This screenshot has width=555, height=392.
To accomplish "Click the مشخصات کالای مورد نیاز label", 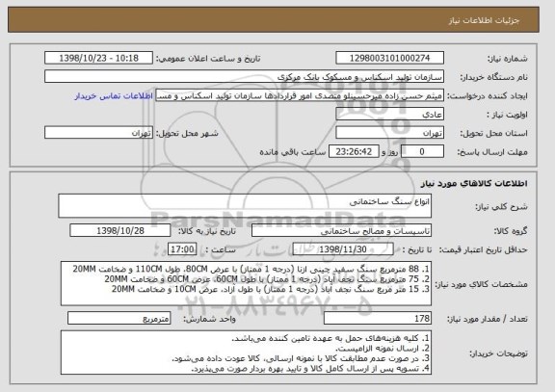I will pos(481,284).
